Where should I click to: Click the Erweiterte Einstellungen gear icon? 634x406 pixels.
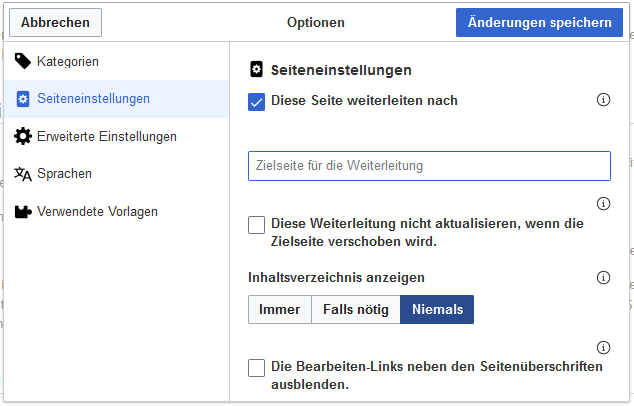[23, 136]
